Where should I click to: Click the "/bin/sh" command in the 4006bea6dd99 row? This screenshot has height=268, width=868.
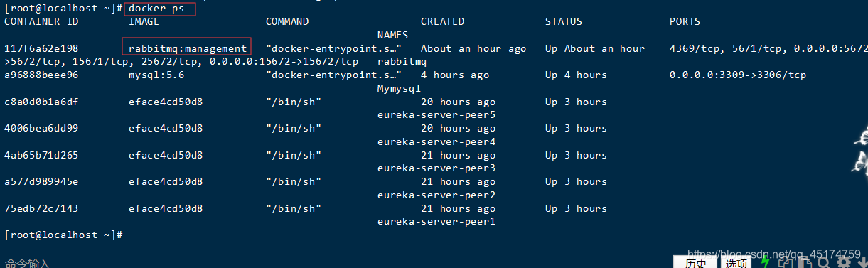pyautogui.click(x=294, y=128)
